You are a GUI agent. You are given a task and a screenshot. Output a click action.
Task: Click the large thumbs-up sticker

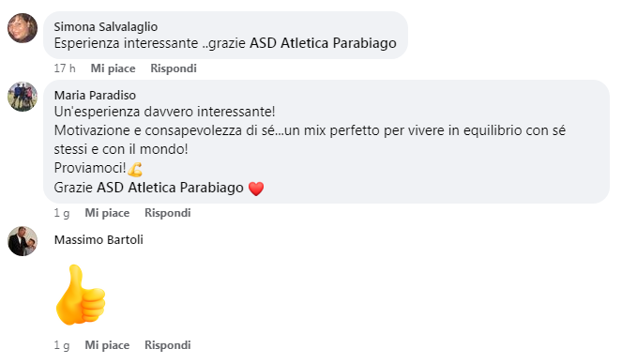coord(81,295)
